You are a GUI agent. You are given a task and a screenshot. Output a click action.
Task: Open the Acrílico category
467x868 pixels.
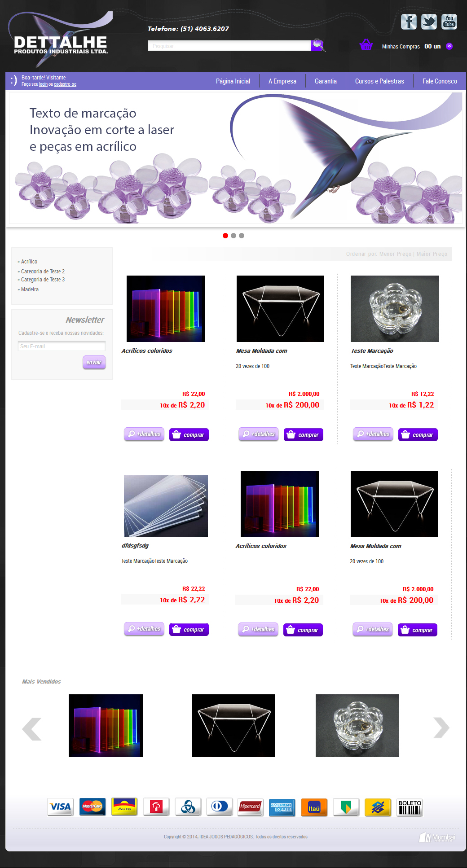click(x=29, y=262)
